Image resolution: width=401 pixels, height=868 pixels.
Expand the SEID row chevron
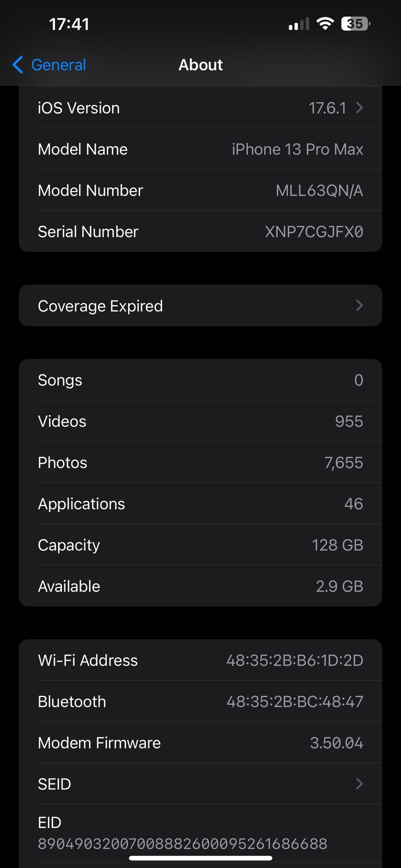tap(359, 784)
